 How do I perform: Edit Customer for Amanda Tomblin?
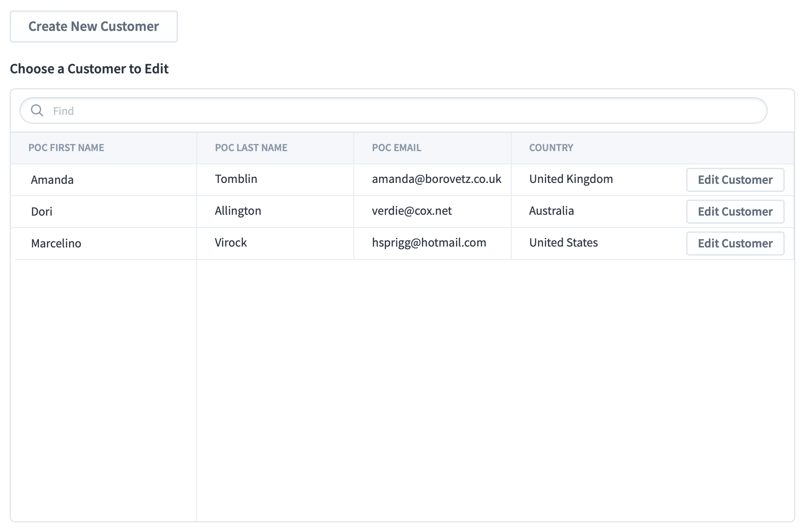pos(735,179)
